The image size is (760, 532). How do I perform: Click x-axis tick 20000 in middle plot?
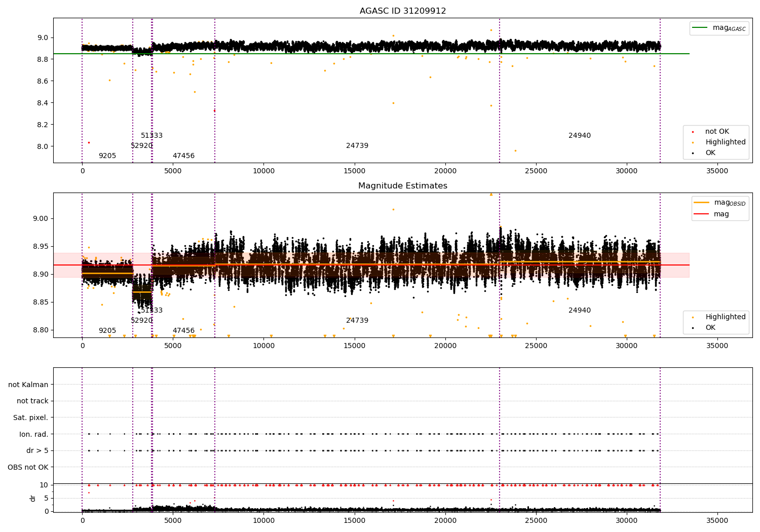[445, 346]
